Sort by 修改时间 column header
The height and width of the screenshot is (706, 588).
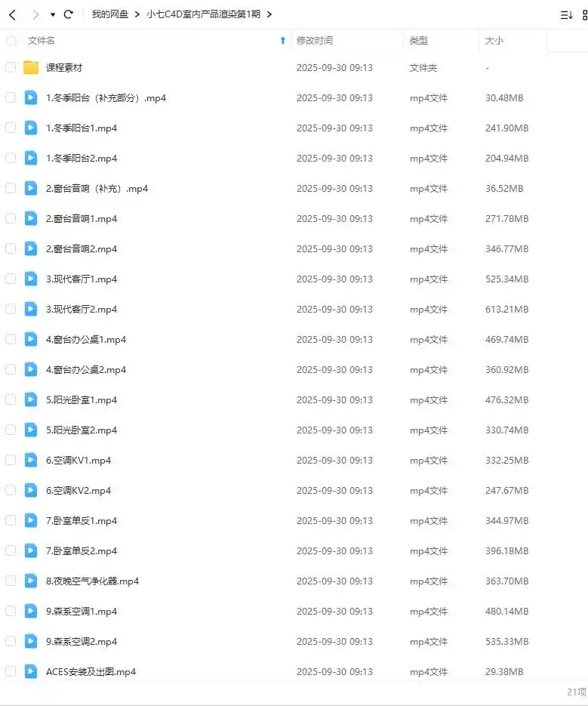(x=315, y=41)
